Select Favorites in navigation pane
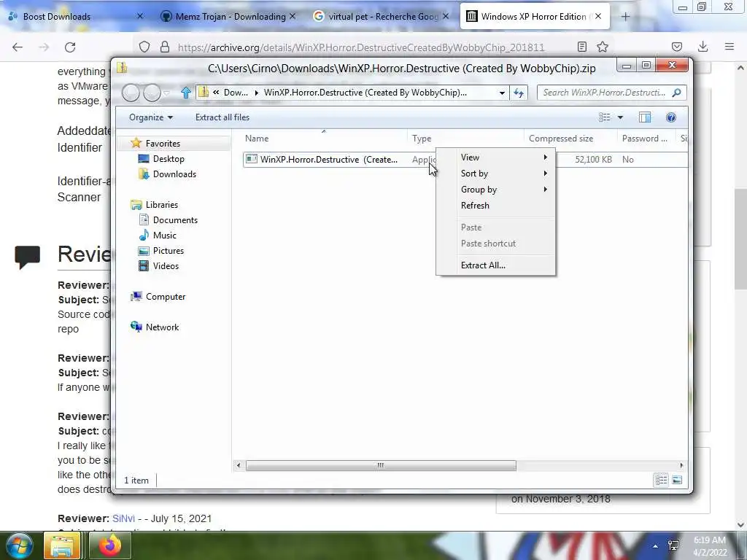The width and height of the screenshot is (747, 560). 163,144
